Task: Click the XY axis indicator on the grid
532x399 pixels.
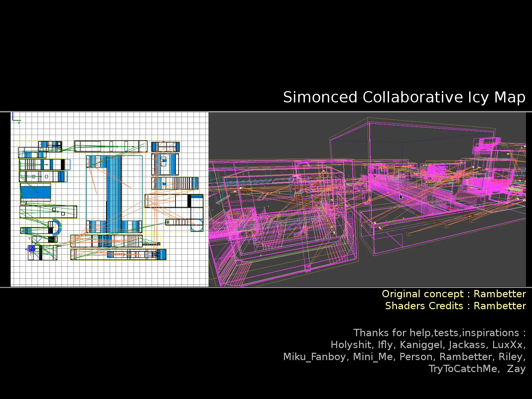Action: (x=15, y=118)
